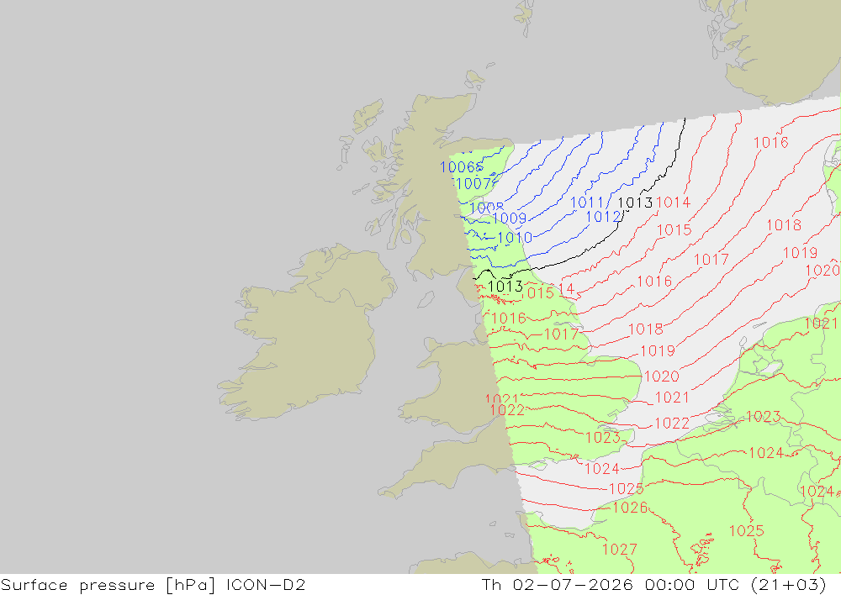Viewport: 841px width, 616px height.
Task: Select the black 1013 label over northern England
Action: click(x=505, y=287)
